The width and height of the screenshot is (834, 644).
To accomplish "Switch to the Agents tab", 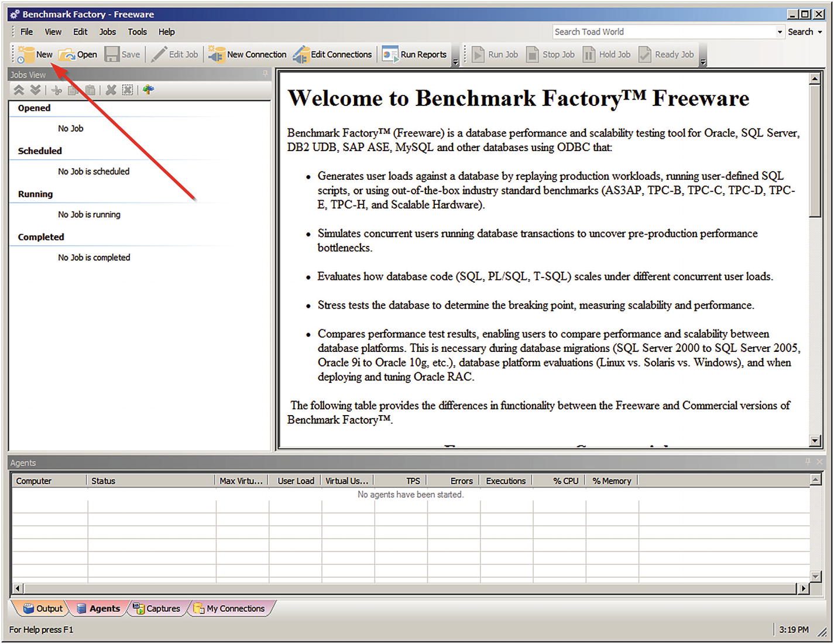I will point(98,608).
